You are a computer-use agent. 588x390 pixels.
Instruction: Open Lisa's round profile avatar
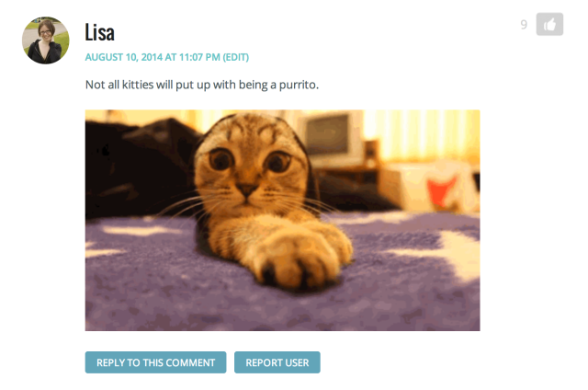click(x=45, y=40)
